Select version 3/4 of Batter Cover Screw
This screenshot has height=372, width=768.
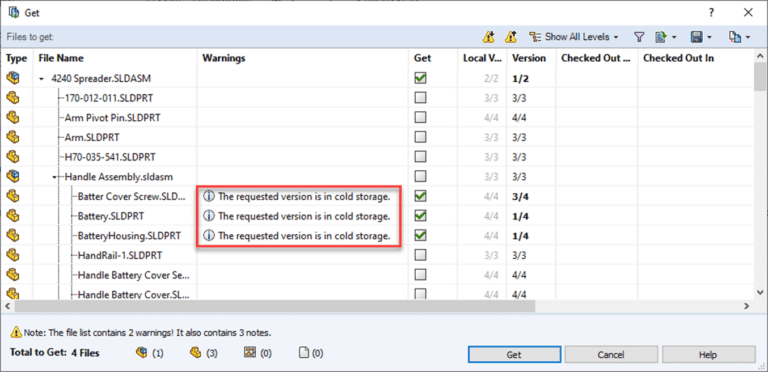(520, 196)
